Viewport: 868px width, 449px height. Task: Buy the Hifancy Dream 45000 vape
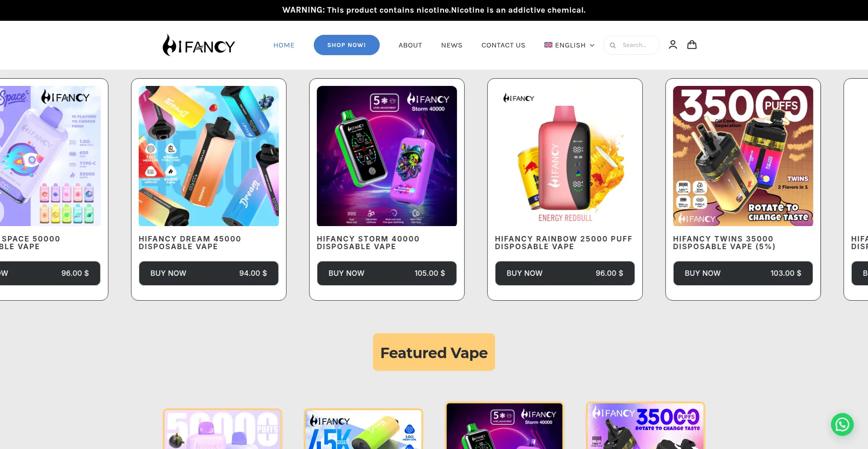click(x=208, y=273)
